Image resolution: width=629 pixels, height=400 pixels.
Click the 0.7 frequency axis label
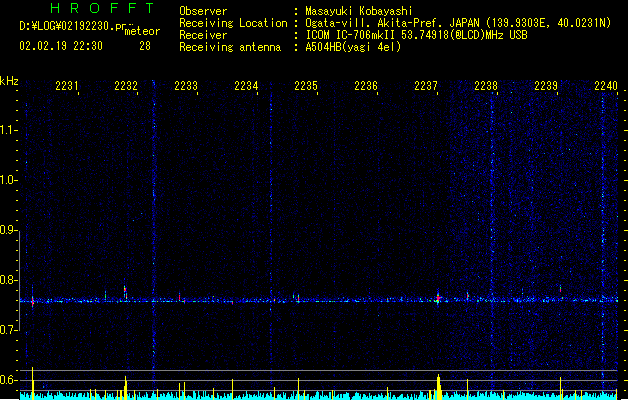tap(9, 330)
